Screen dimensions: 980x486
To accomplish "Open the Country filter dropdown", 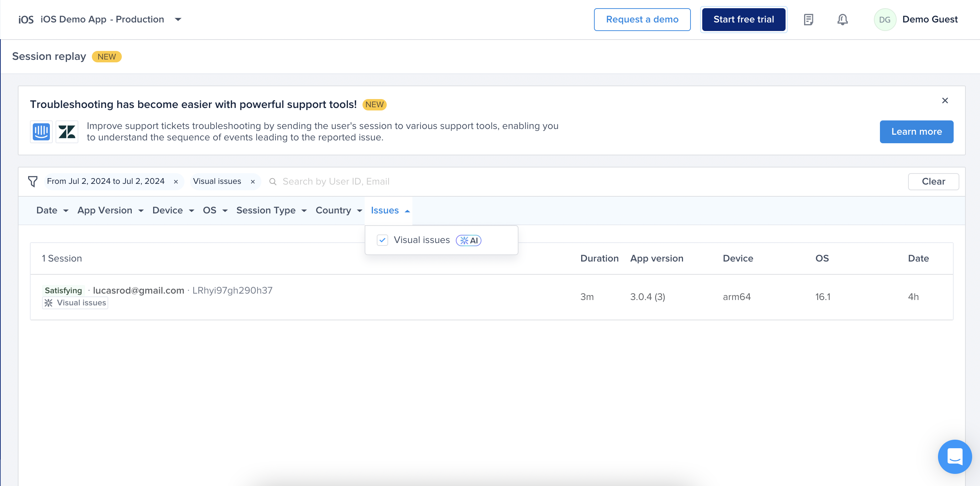I will (x=339, y=211).
